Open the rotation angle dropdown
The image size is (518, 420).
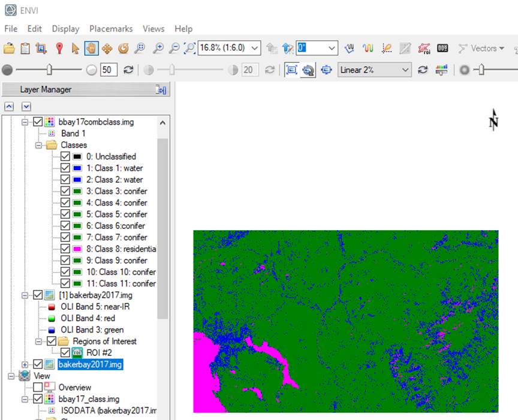[332, 48]
